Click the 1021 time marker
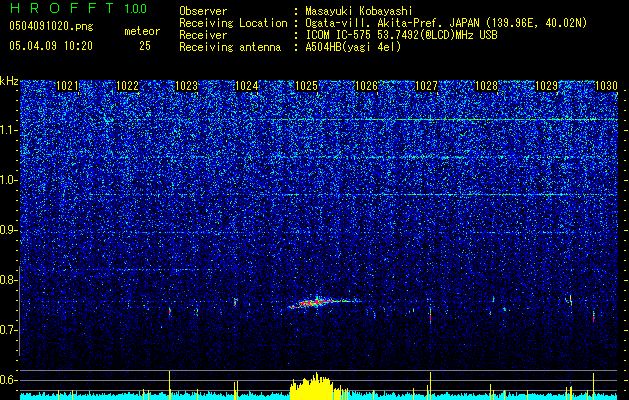Viewport: 629px width, 400px height. tap(67, 86)
